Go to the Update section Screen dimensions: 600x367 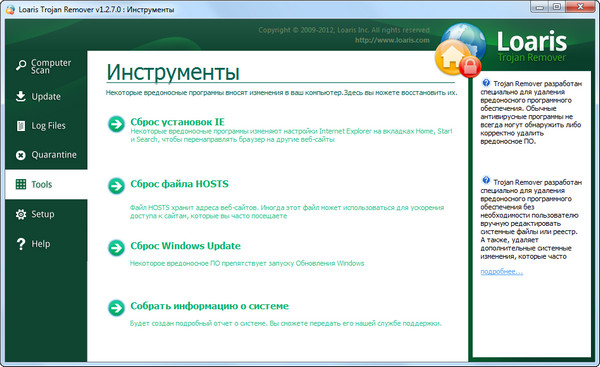46,96
